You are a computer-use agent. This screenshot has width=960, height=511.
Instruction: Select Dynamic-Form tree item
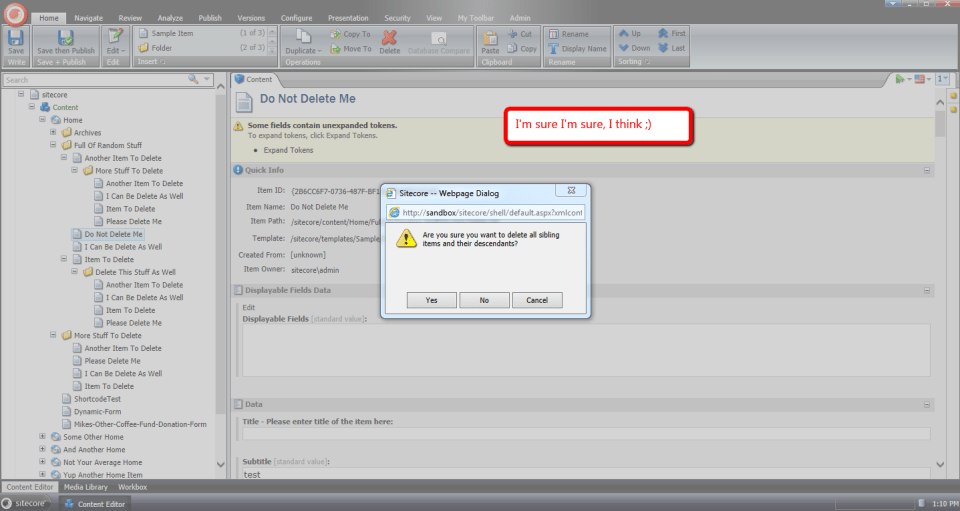pyautogui.click(x=91, y=411)
